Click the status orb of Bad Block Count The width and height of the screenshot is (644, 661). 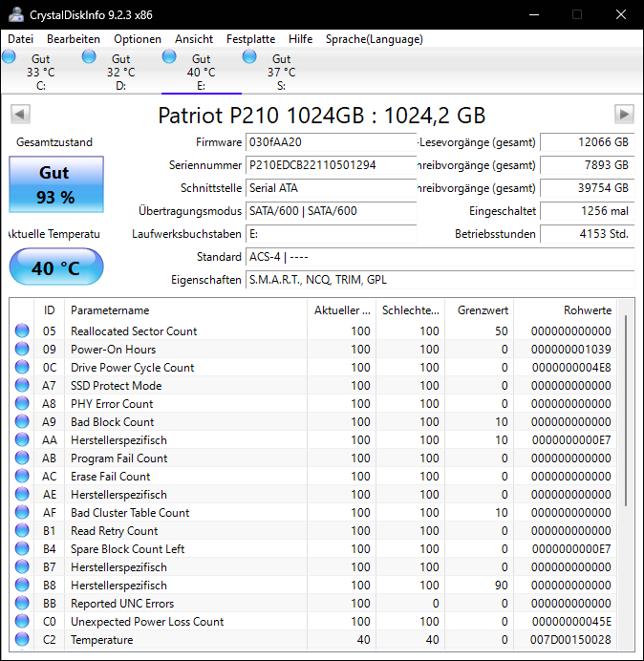coord(22,421)
